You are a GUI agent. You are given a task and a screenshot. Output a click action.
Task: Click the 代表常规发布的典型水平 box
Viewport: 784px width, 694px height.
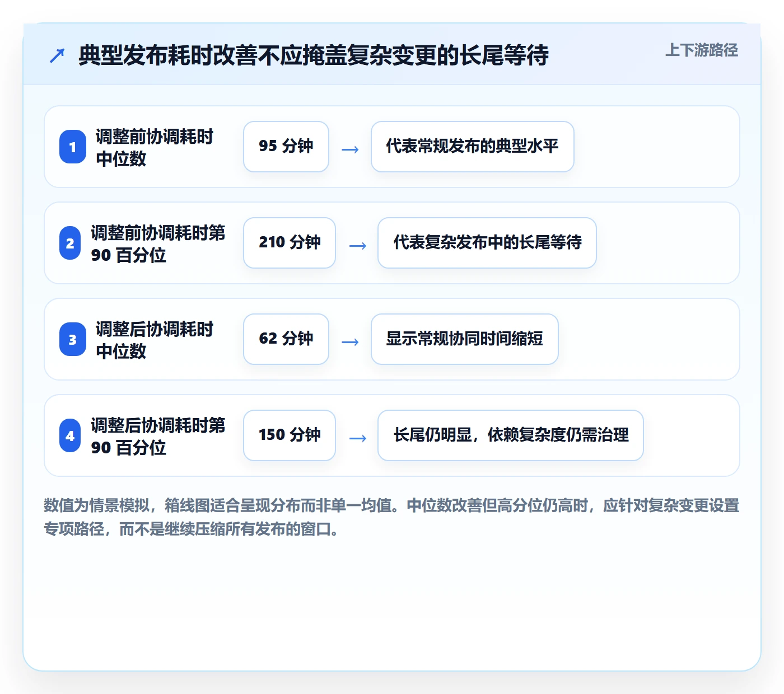click(x=473, y=147)
